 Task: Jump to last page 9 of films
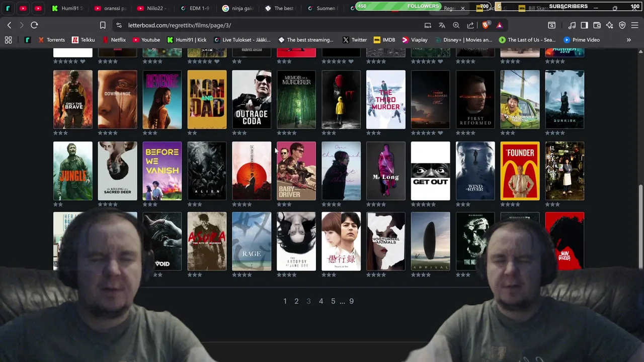(352, 301)
